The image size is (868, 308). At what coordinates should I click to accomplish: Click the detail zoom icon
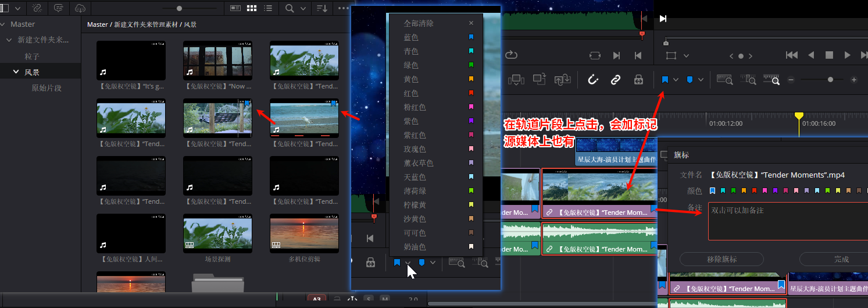pos(749,80)
